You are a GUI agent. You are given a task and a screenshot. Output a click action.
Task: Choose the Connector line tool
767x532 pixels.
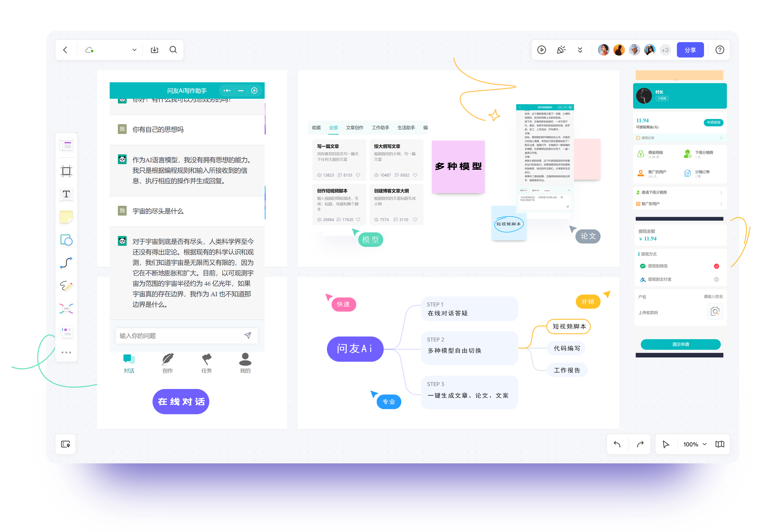click(66, 263)
